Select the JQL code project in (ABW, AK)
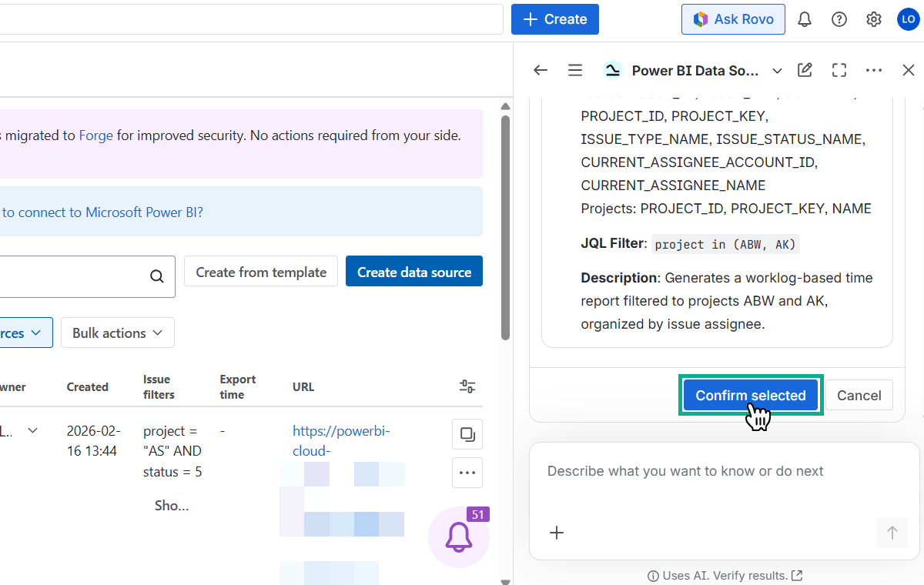This screenshot has height=585, width=924. click(725, 244)
